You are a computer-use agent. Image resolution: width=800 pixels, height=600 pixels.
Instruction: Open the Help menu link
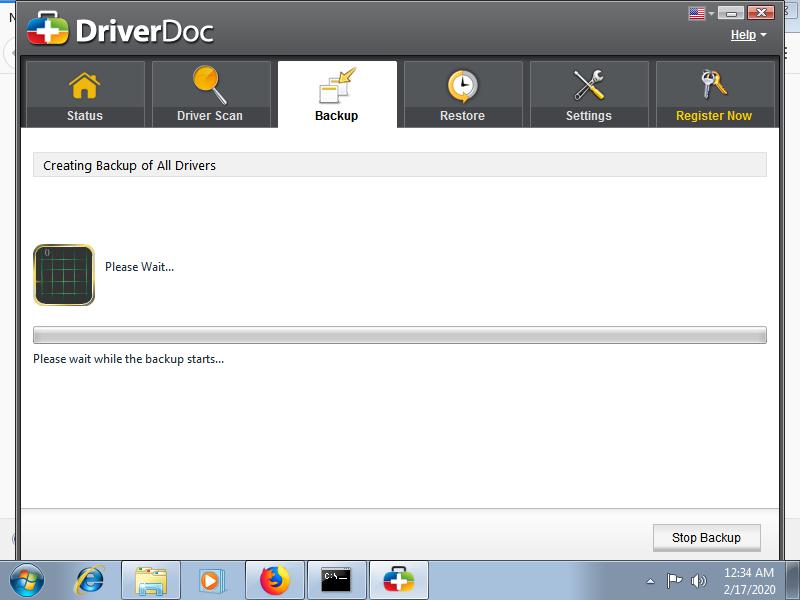743,35
